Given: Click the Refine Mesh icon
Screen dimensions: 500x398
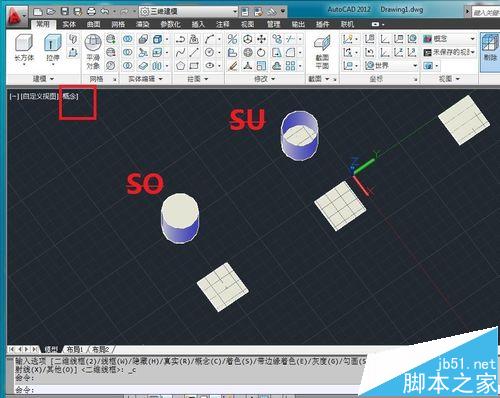Looking at the screenshot, I should click(x=111, y=66).
